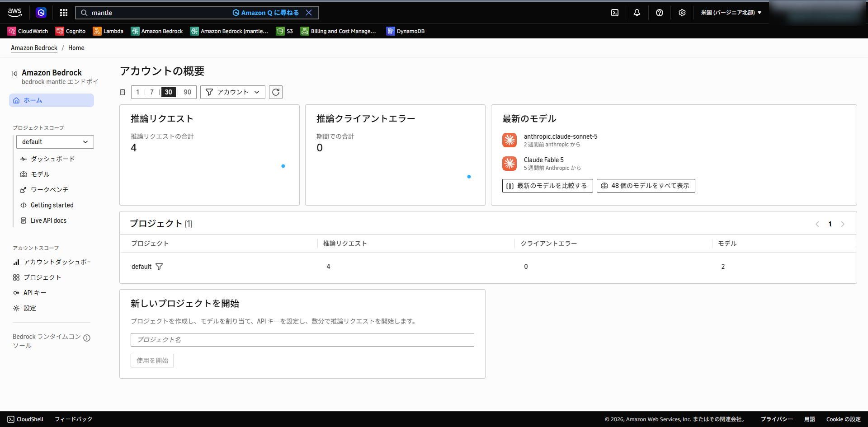Click the Amazon Bedrock breadcrumb link

pyautogui.click(x=34, y=48)
